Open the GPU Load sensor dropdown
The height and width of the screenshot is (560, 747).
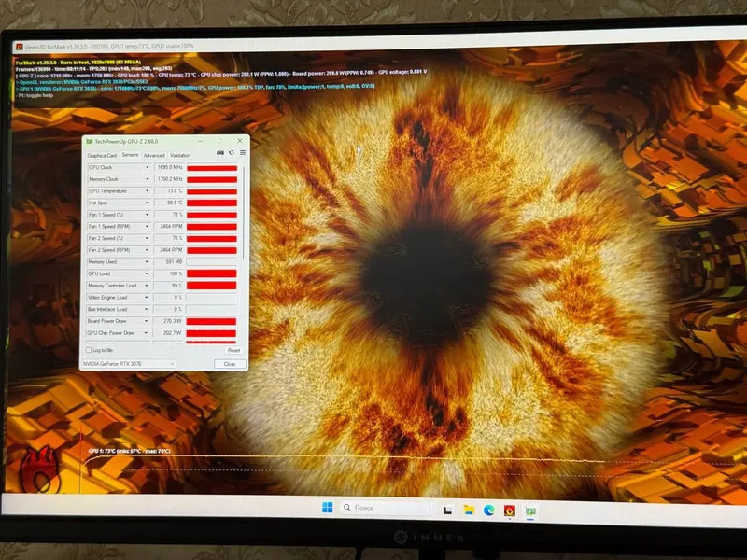[147, 273]
